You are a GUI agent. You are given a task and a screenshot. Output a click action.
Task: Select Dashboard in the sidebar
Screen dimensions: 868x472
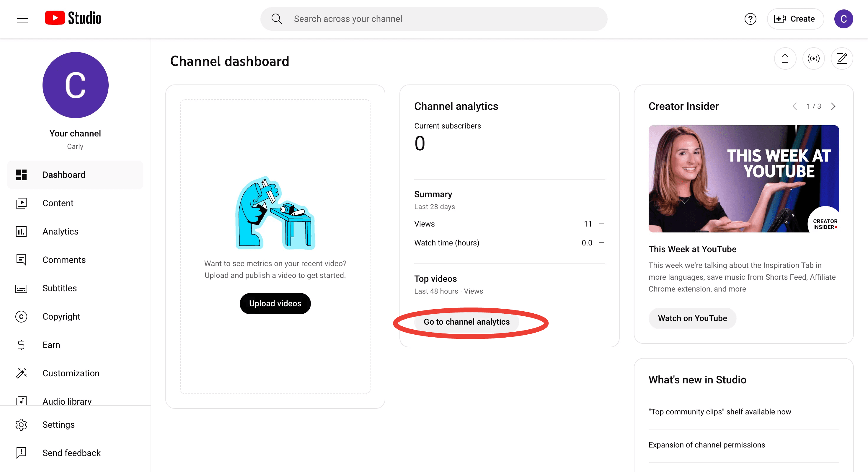pyautogui.click(x=75, y=175)
